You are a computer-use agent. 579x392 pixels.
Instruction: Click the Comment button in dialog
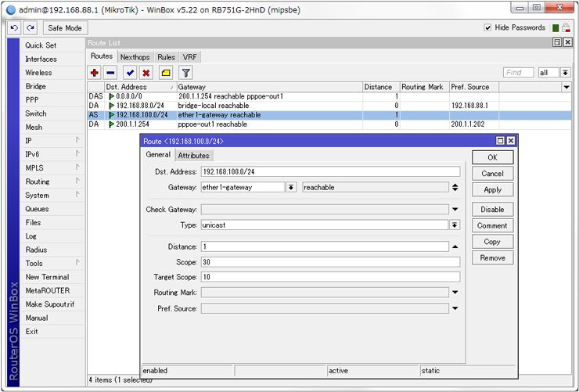pyautogui.click(x=493, y=225)
